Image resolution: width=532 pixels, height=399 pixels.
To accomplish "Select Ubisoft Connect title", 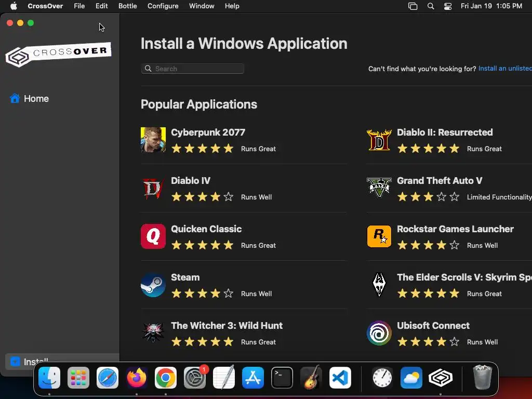I will tap(433, 326).
